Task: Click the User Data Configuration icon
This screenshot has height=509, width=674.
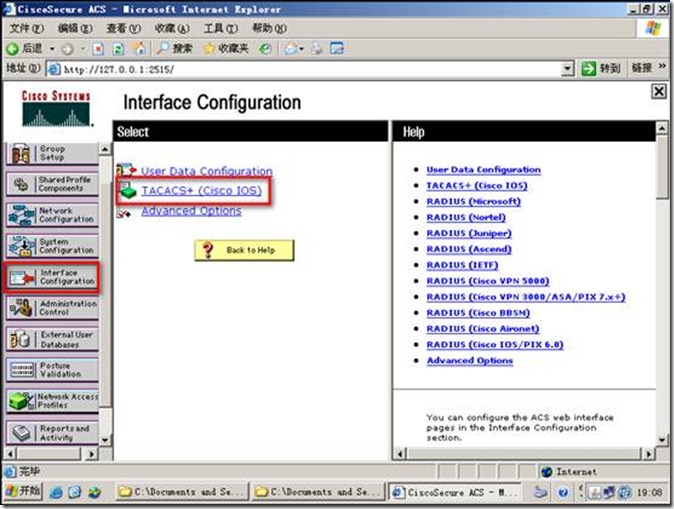Action: [x=126, y=170]
